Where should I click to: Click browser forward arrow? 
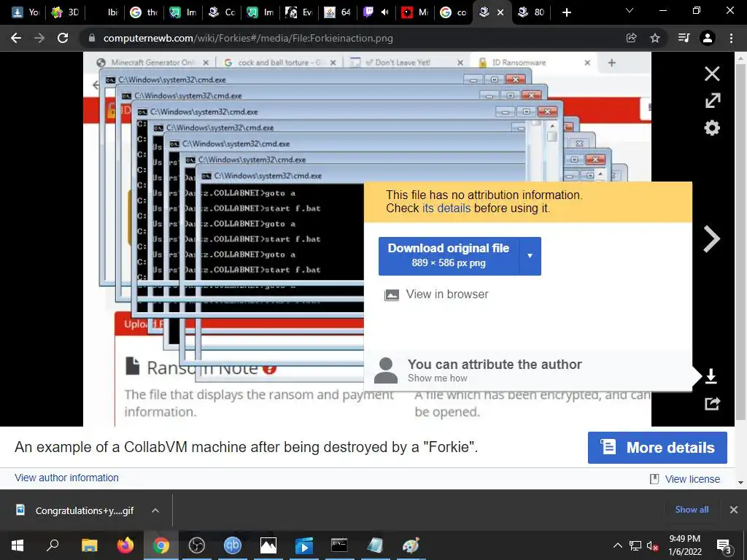(39, 38)
